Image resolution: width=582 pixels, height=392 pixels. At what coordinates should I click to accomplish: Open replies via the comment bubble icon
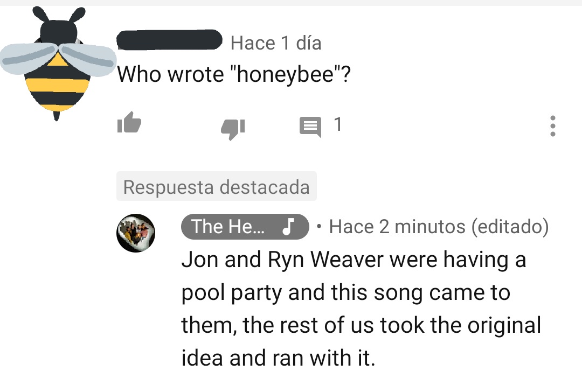pyautogui.click(x=310, y=127)
